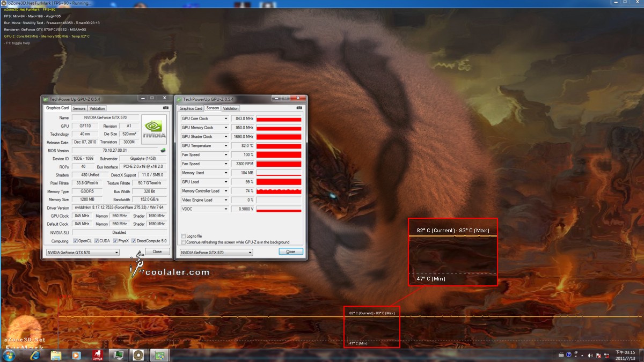The width and height of the screenshot is (644, 362).
Task: Open the GPU Memory Clock sensor dropdown
Action: (225, 128)
